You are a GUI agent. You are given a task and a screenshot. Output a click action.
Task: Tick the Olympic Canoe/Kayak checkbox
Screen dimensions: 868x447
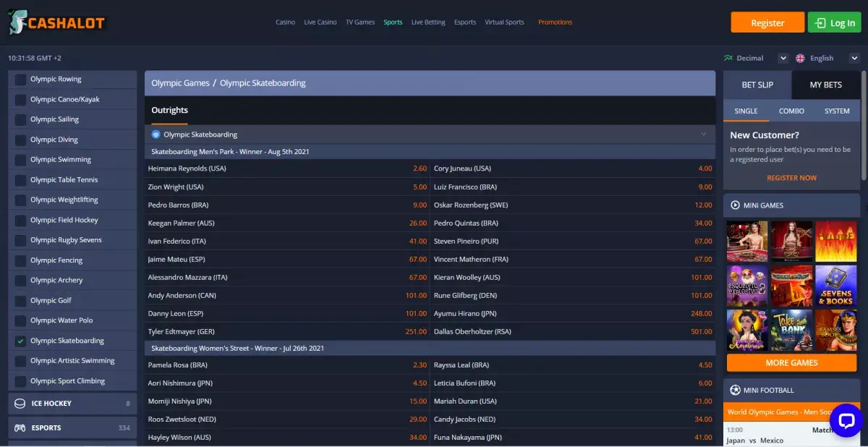20,100
